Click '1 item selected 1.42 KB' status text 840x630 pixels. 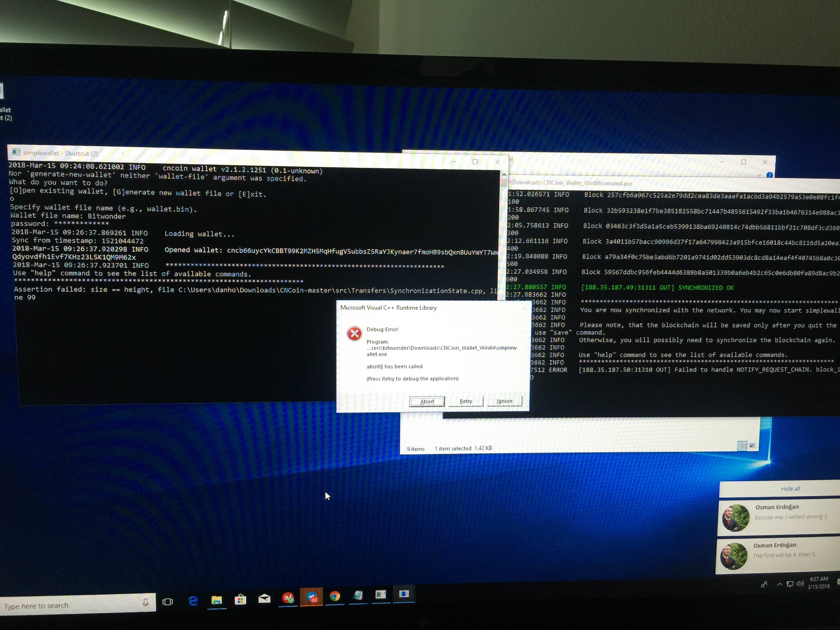pyautogui.click(x=463, y=448)
